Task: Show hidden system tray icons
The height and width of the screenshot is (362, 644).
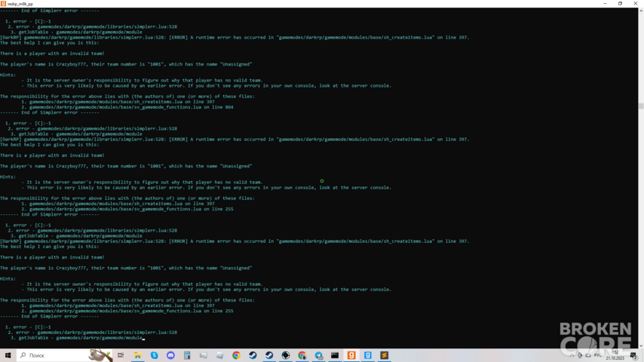Action: pos(572,355)
